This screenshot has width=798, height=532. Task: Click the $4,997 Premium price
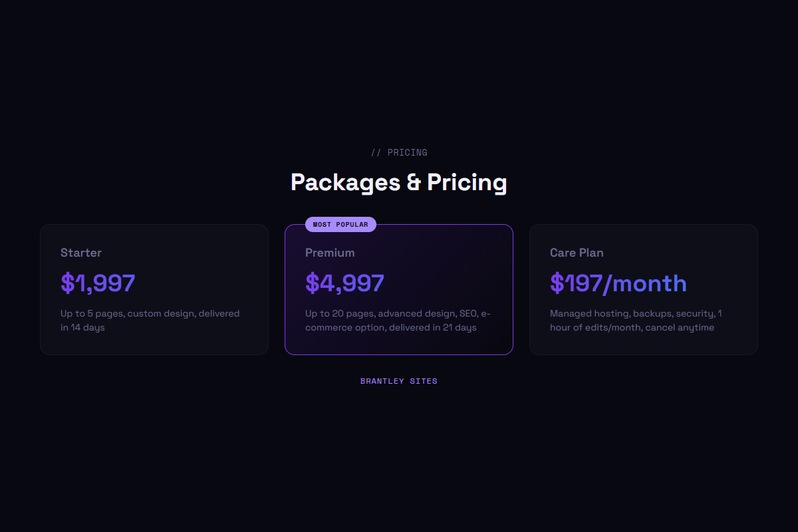[x=344, y=282]
